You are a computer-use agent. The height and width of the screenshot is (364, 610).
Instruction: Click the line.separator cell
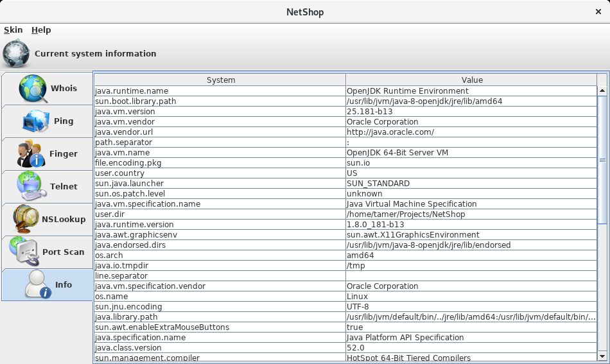pos(220,275)
